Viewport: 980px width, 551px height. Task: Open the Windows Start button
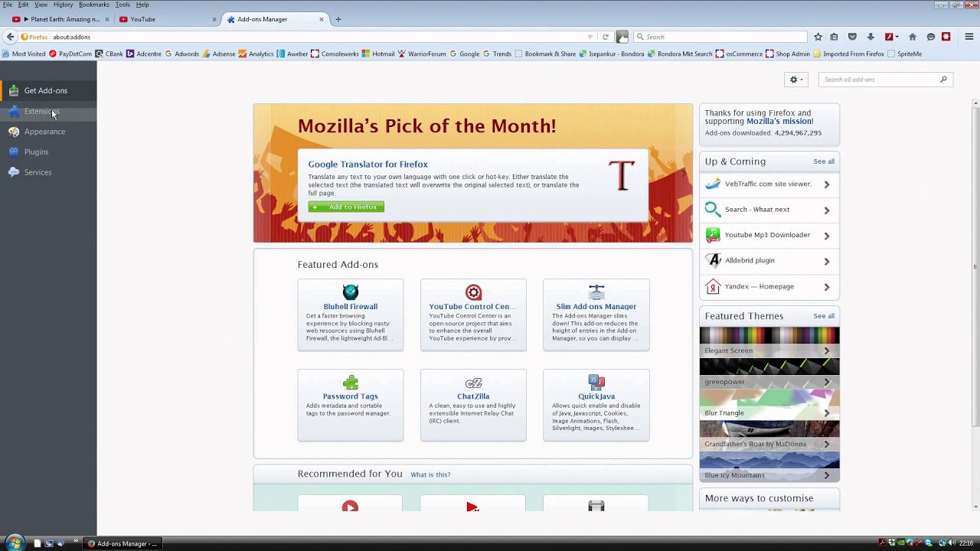coord(15,543)
